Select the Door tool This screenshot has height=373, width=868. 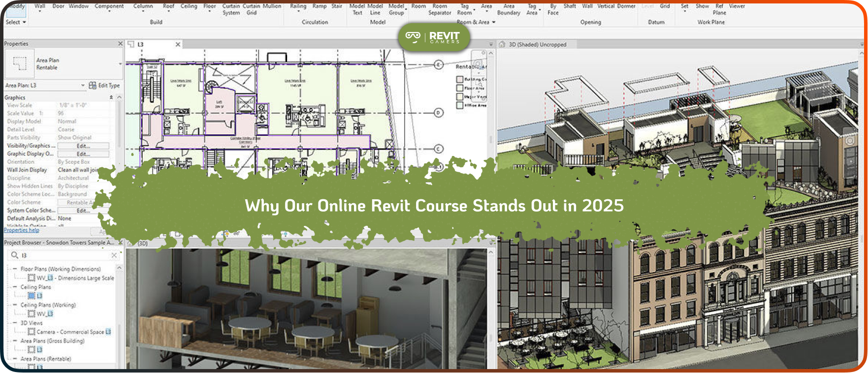(x=58, y=6)
